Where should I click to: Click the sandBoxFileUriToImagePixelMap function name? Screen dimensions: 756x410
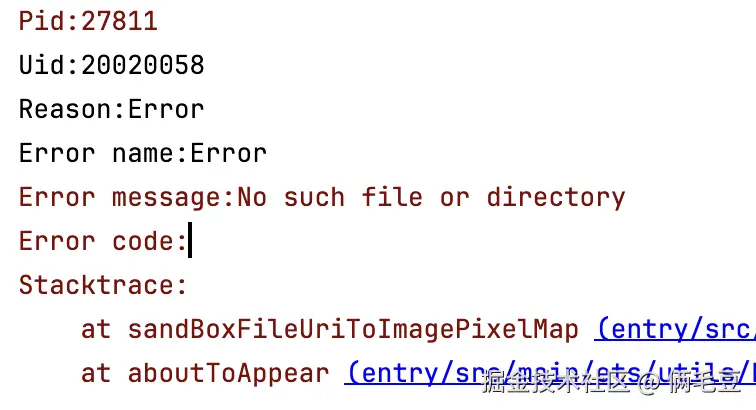pos(353,330)
